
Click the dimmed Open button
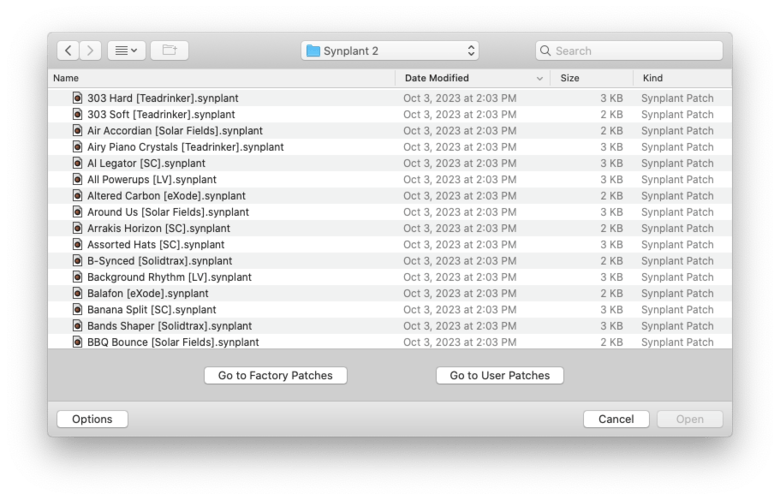(x=689, y=419)
